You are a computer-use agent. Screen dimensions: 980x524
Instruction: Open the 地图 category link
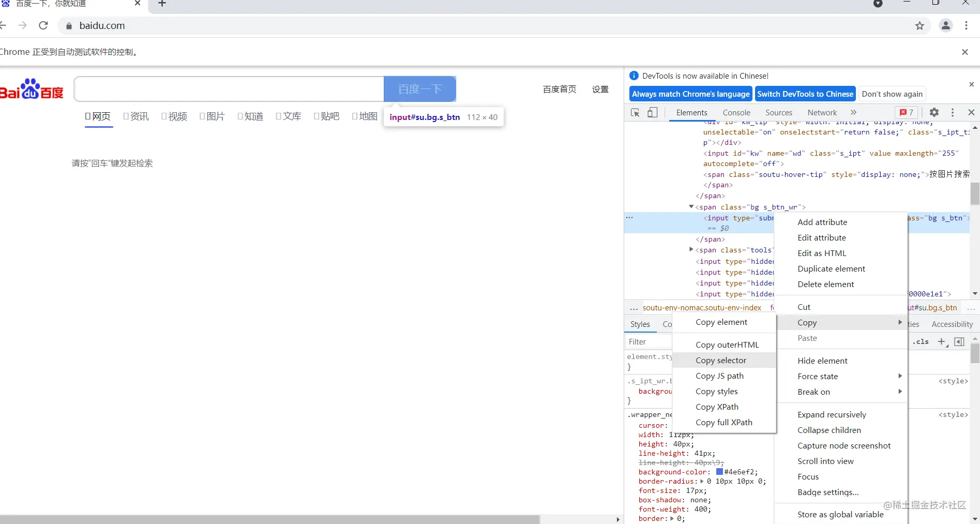(365, 116)
